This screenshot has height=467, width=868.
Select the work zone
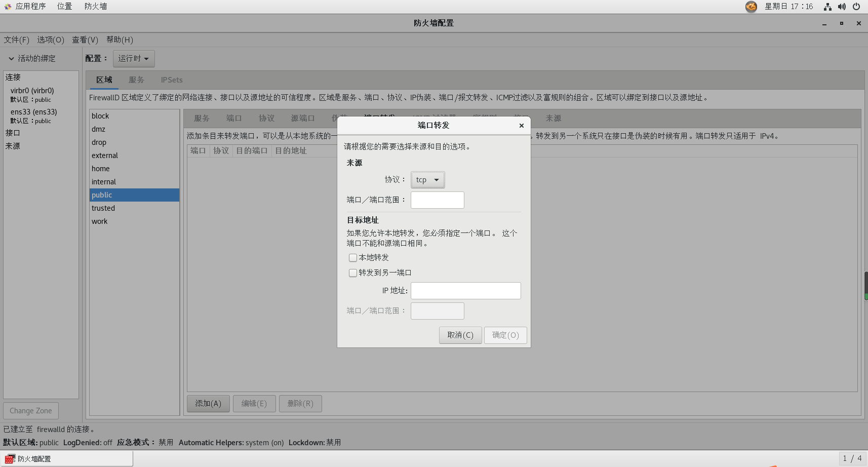[134, 221]
